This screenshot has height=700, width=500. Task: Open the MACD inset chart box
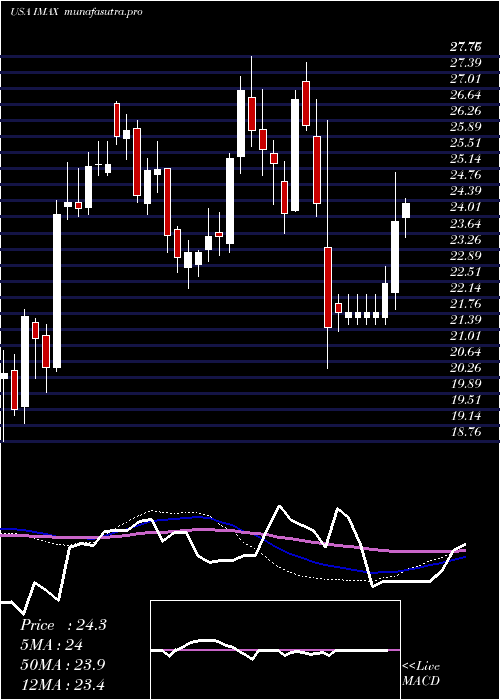coord(275,650)
